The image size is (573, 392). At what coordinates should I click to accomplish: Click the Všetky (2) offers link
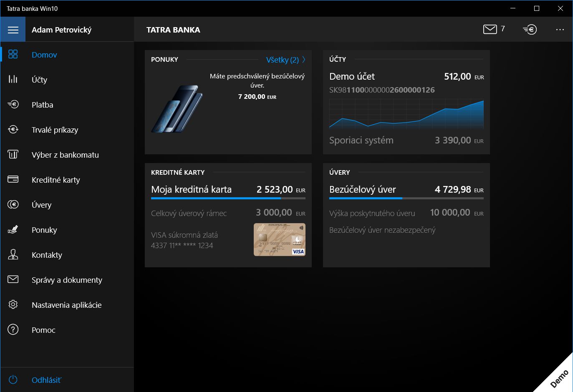coord(283,60)
